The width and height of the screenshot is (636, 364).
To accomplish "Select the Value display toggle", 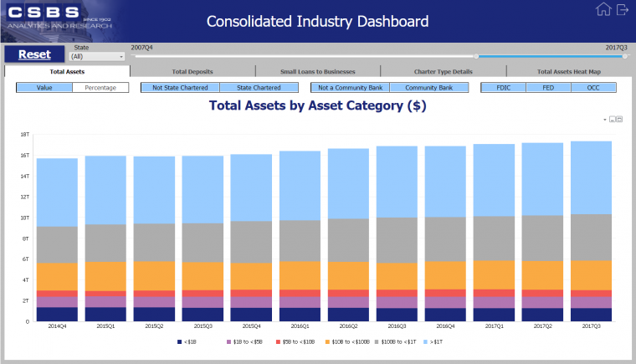I will click(x=44, y=88).
